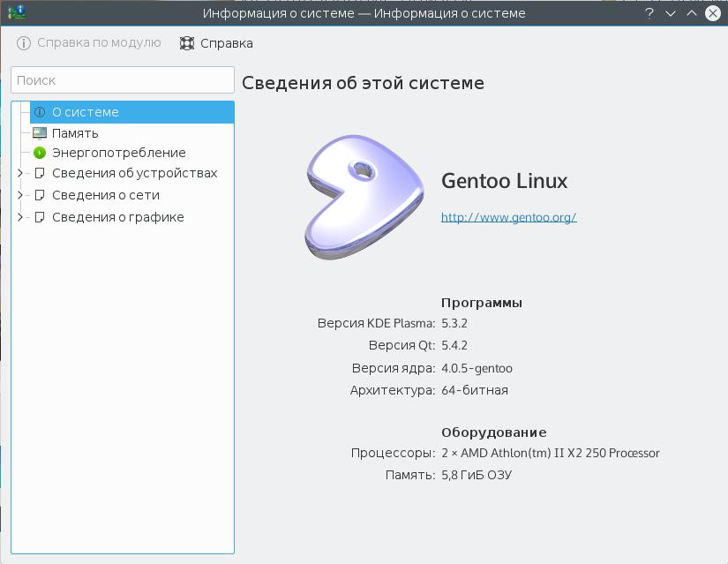This screenshot has height=564, width=728.
Task: Click the Сведения о сети document icon
Action: (x=39, y=195)
